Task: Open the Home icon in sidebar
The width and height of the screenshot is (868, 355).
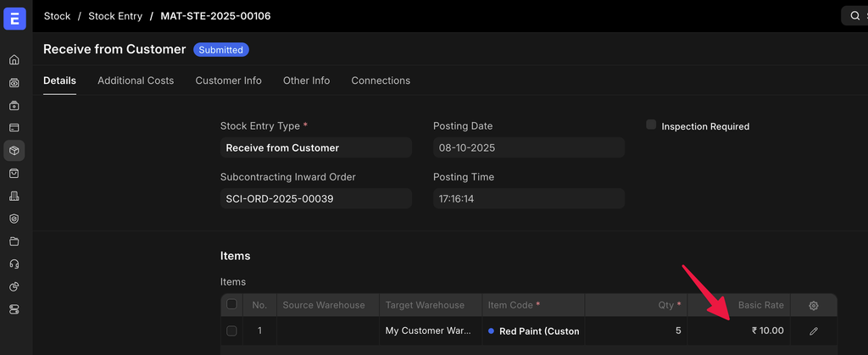Action: [14, 60]
